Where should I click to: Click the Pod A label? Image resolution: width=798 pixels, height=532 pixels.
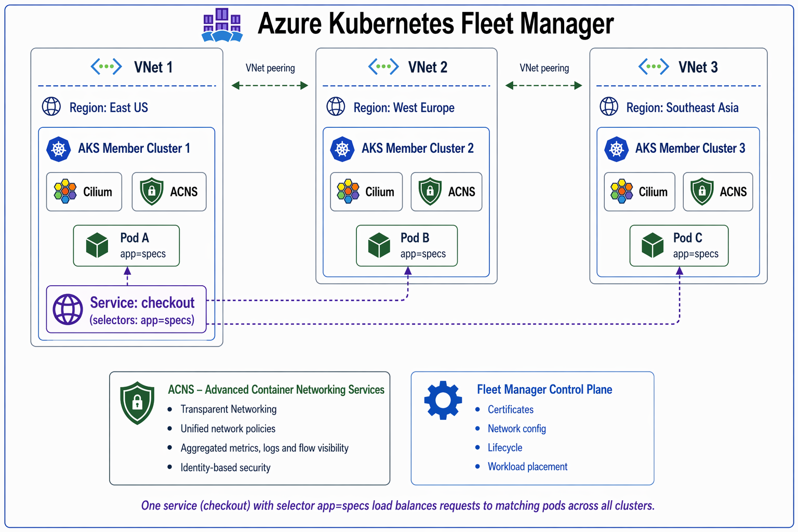135,238
